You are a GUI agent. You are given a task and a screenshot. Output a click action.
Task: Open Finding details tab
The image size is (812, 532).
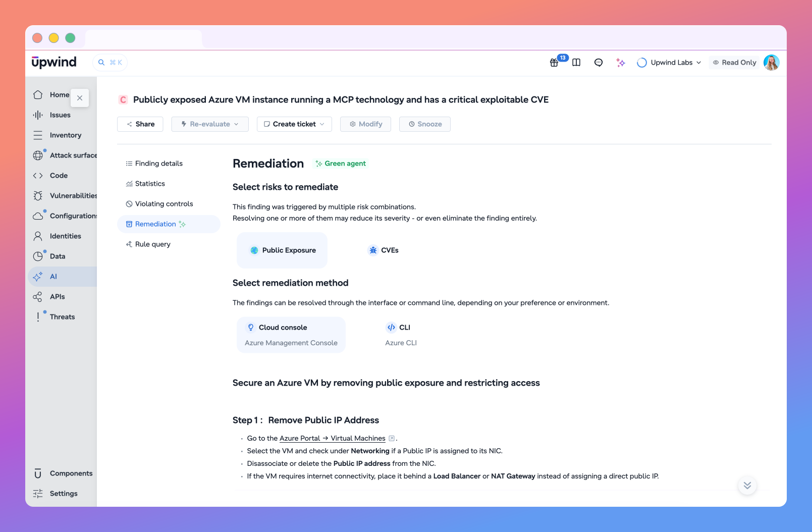coord(169,164)
